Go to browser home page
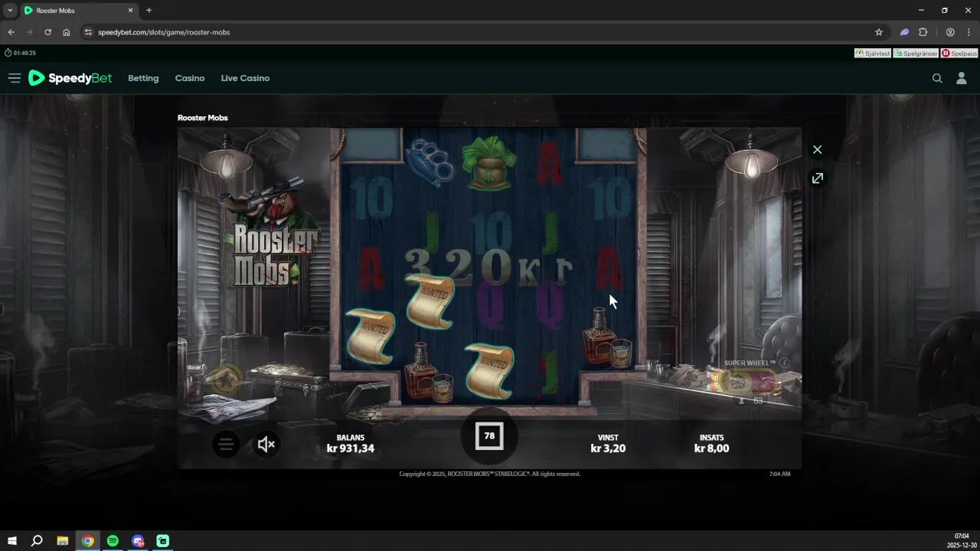This screenshot has width=980, height=551. click(x=67, y=32)
